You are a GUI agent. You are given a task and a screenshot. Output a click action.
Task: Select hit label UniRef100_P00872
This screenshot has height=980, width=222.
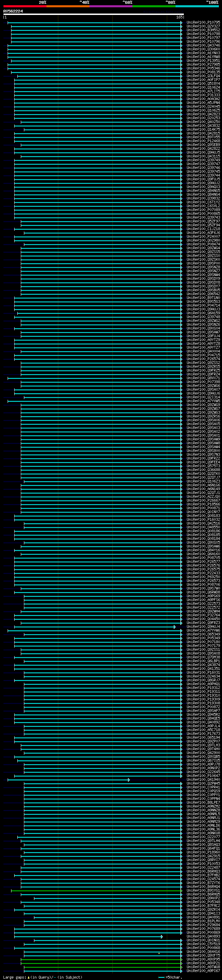[203, 706]
